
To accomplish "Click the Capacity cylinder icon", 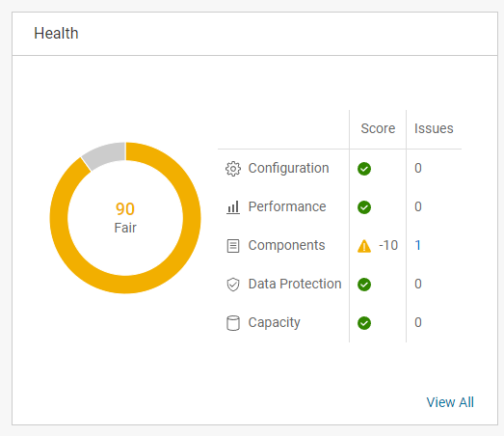I will pyautogui.click(x=233, y=323).
